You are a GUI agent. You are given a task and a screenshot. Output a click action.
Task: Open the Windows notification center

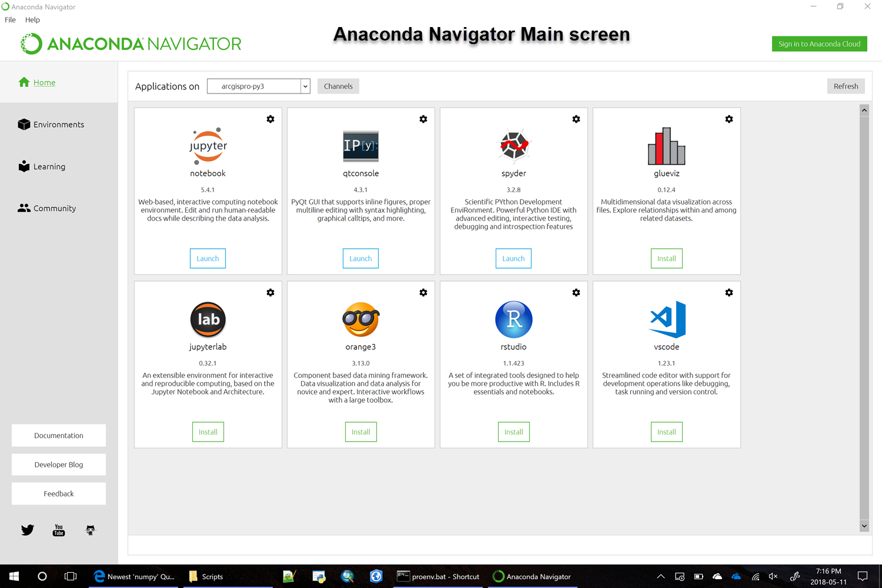(x=863, y=576)
